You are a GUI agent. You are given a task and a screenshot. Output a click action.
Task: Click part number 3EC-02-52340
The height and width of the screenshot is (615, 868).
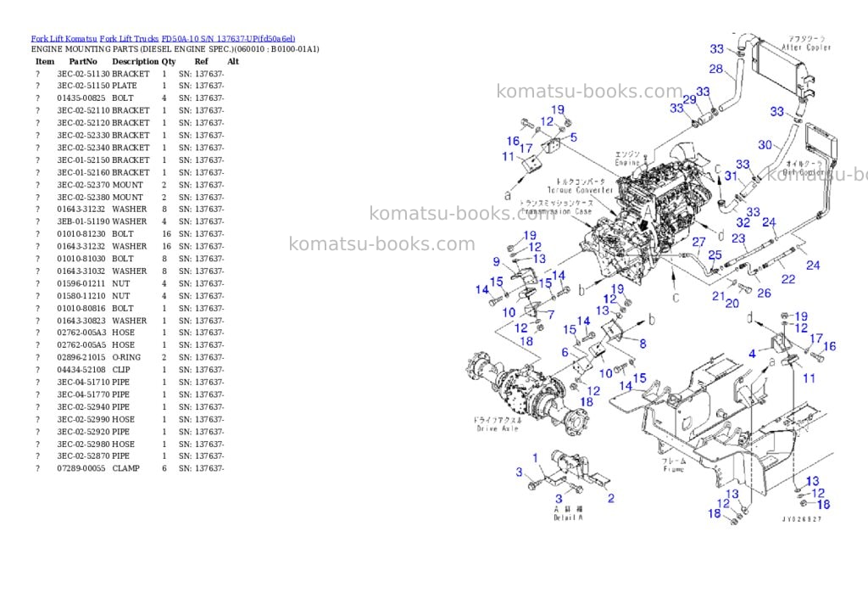83,148
